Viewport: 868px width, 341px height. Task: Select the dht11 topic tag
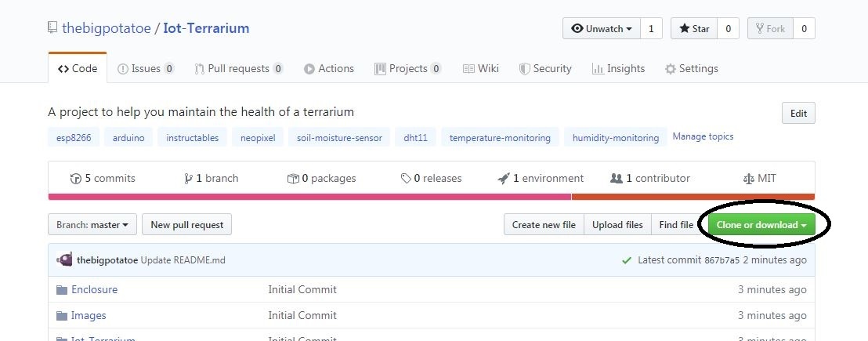(x=416, y=138)
